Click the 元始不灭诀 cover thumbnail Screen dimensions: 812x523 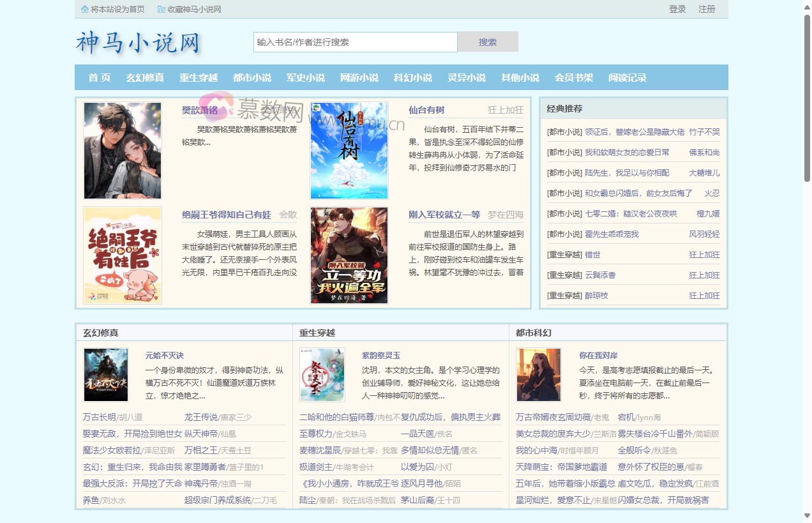(x=106, y=375)
